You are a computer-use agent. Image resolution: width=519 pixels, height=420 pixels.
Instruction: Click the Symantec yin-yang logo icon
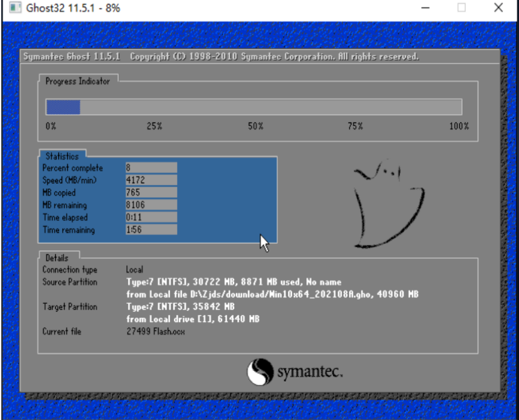click(260, 372)
